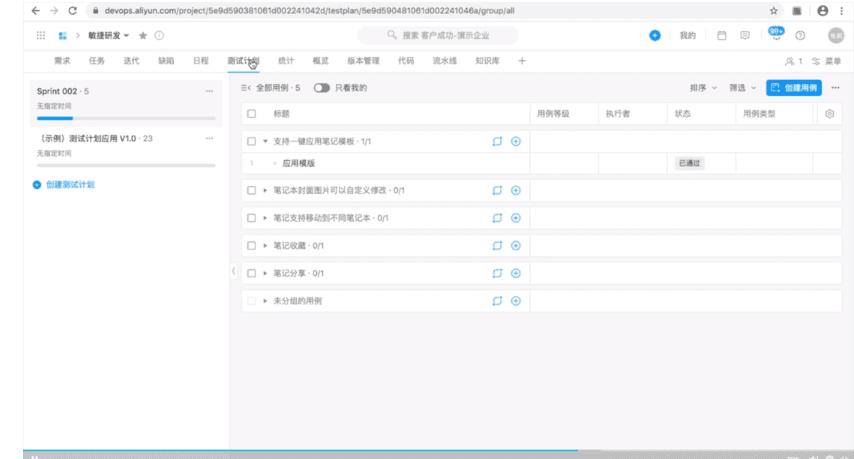Open the 筛选 filter dropdown
The height and width of the screenshot is (459, 854).
[x=743, y=88]
